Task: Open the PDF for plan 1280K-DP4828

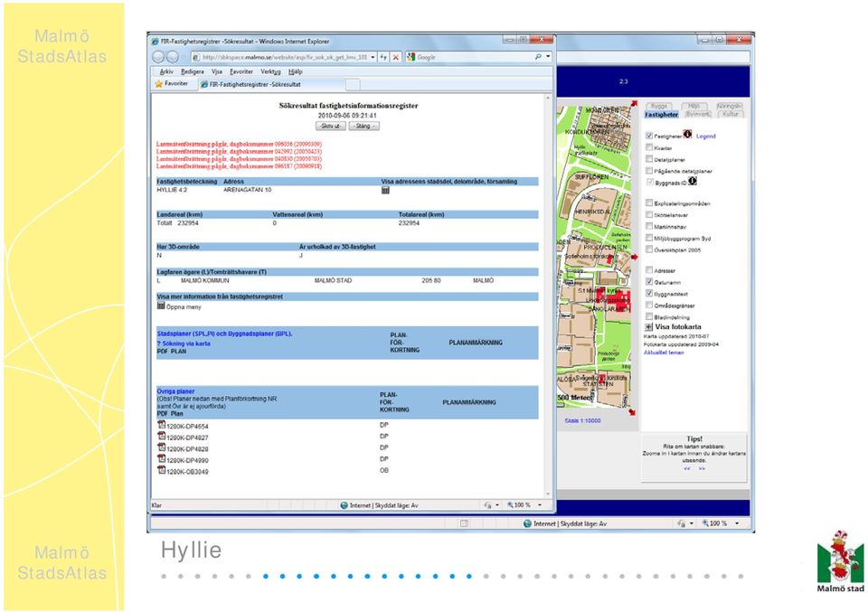Action: tap(162, 447)
